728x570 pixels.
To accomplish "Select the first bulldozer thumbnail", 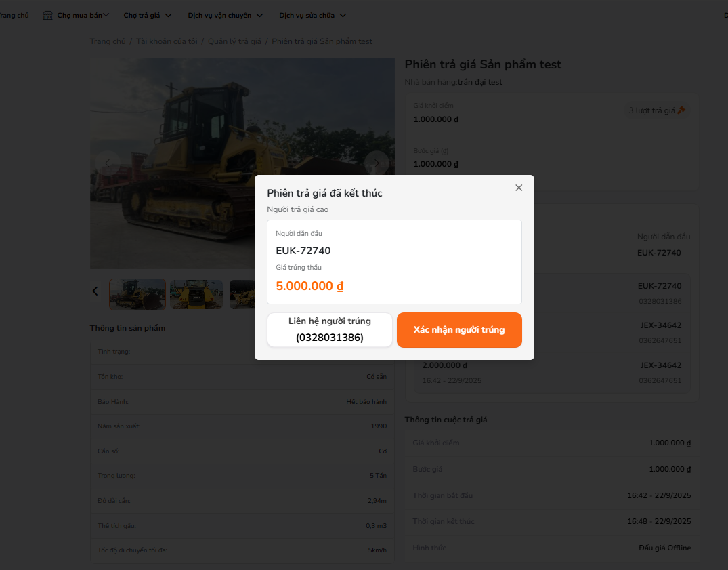I will [x=137, y=294].
